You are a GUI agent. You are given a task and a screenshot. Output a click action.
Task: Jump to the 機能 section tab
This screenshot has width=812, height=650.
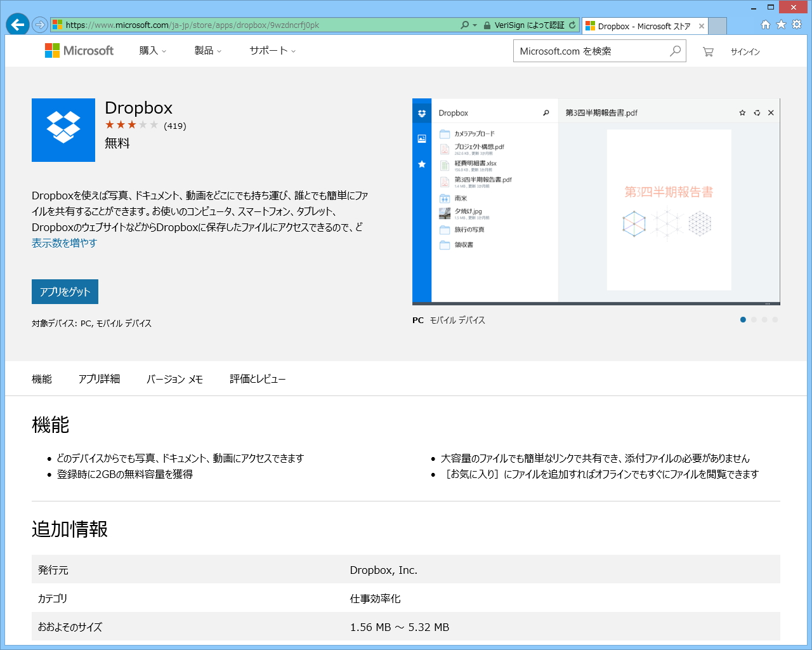pyautogui.click(x=42, y=379)
